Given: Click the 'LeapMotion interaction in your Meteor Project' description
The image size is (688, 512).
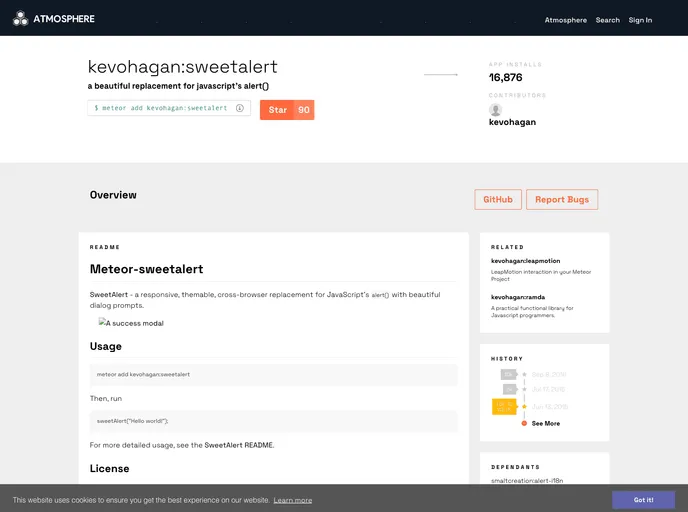Looking at the screenshot, I should 541,275.
